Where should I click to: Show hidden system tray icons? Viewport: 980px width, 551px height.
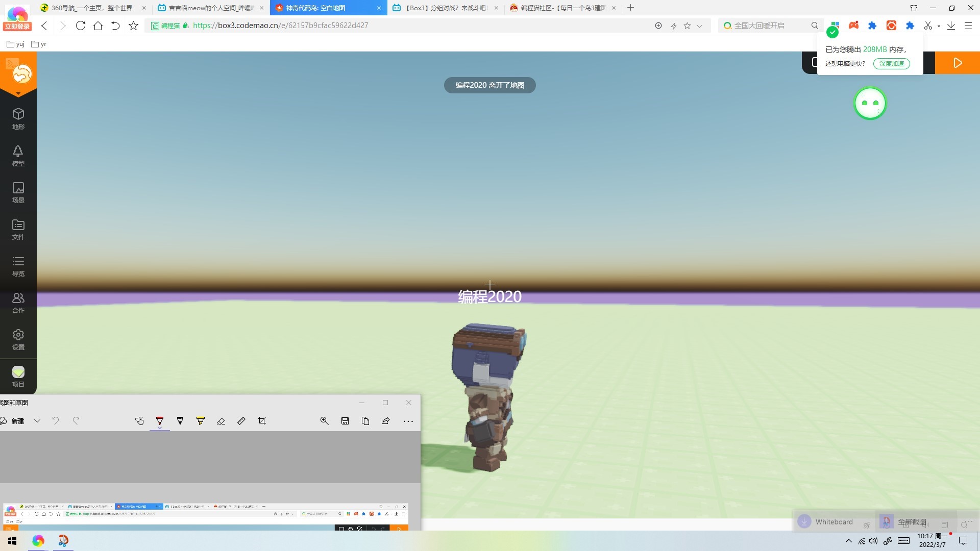point(848,541)
